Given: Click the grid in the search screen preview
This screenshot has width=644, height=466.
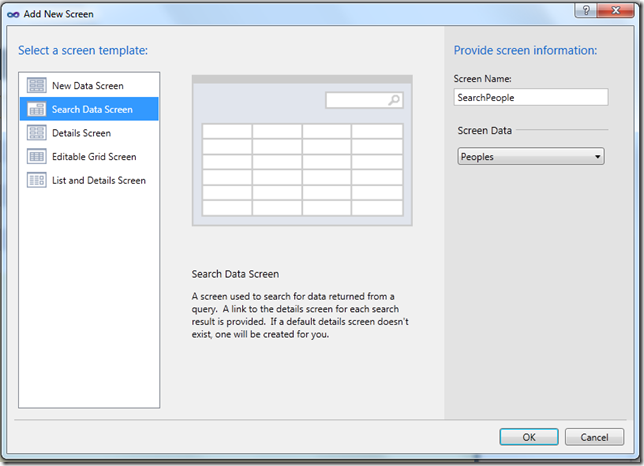Looking at the screenshot, I should tap(302, 169).
